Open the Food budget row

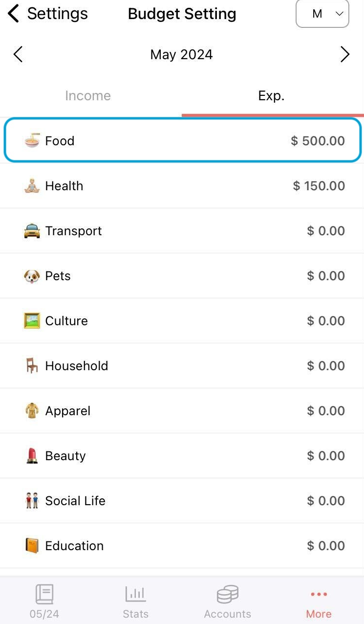182,141
